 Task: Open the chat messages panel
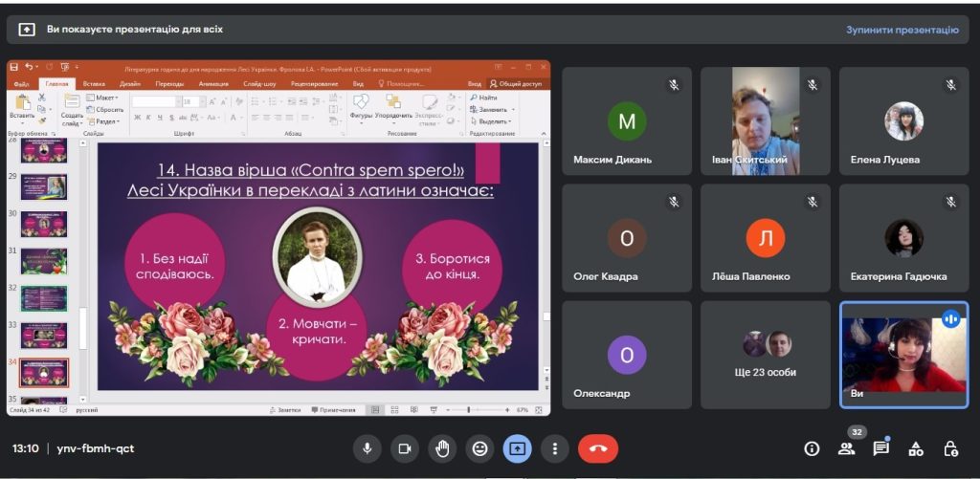880,448
